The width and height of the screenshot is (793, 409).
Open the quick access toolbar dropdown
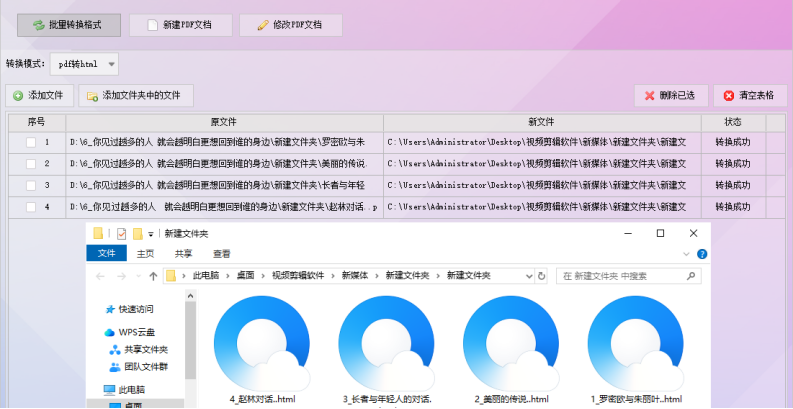coord(151,234)
